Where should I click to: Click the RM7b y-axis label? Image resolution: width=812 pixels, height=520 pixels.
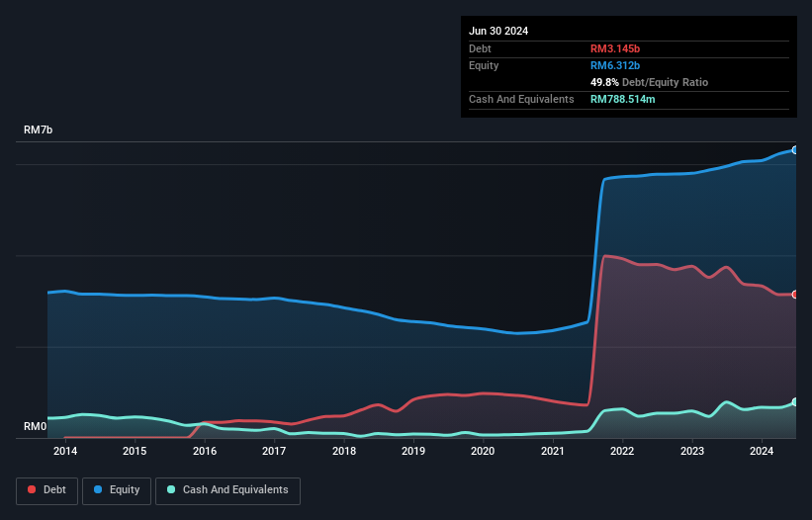point(38,130)
